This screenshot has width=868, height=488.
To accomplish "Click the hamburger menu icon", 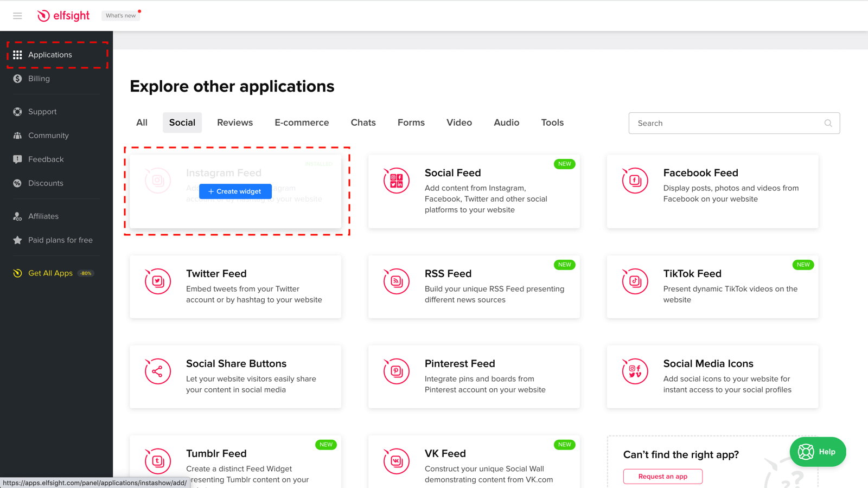I will pyautogui.click(x=17, y=16).
